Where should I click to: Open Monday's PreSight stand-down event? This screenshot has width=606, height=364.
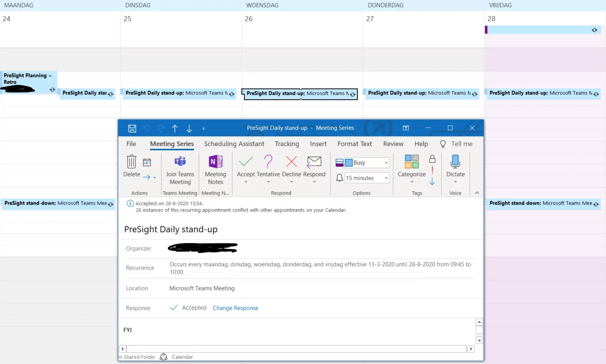pyautogui.click(x=58, y=203)
